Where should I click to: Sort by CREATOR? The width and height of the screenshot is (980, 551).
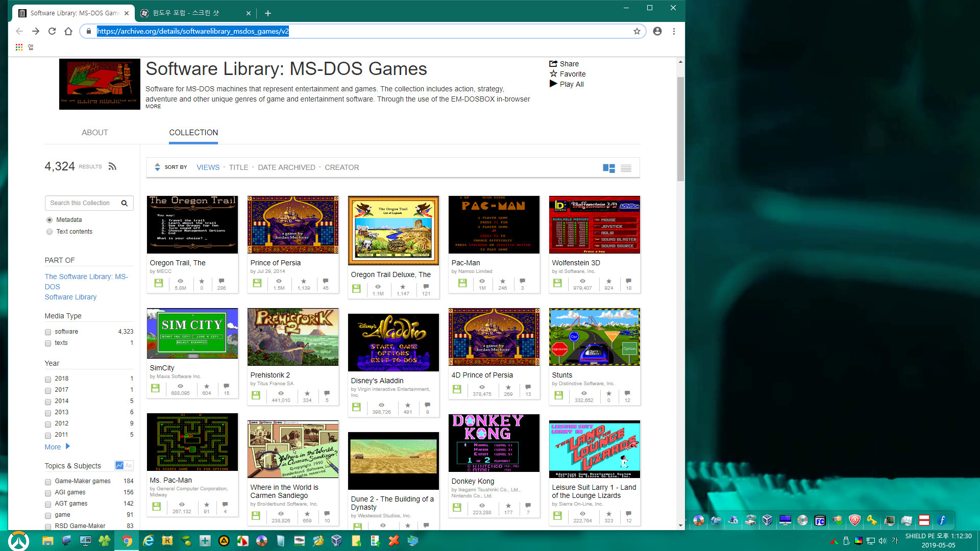(342, 167)
